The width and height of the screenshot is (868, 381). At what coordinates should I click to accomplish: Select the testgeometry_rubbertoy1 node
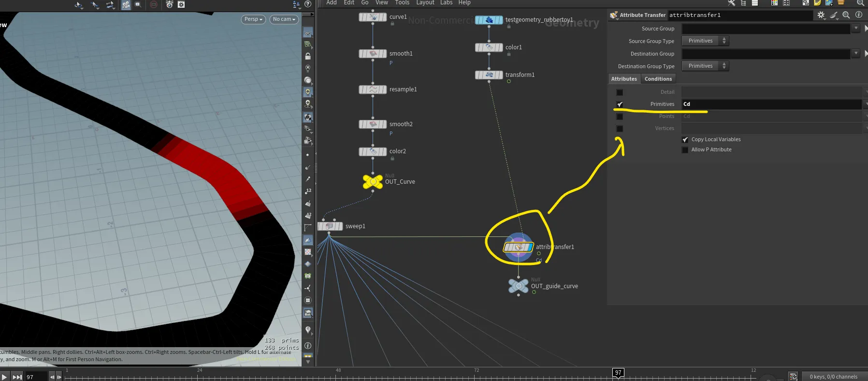click(489, 20)
